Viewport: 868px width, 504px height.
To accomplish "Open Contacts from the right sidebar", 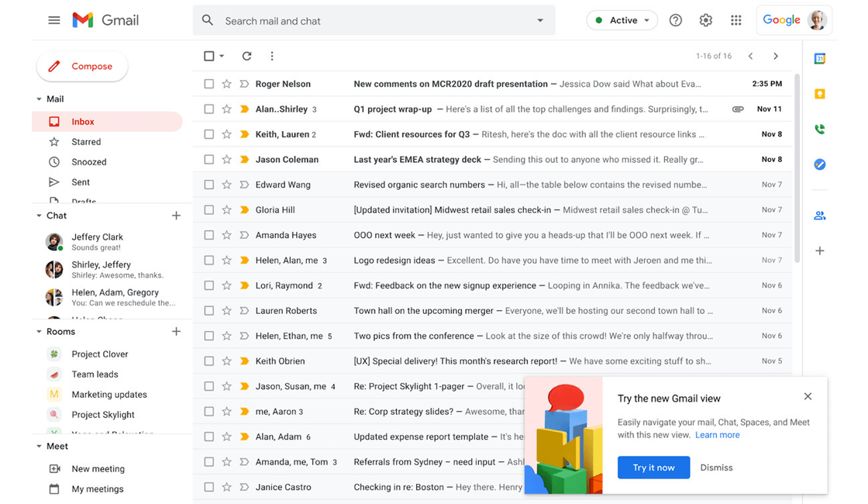I will pyautogui.click(x=819, y=215).
